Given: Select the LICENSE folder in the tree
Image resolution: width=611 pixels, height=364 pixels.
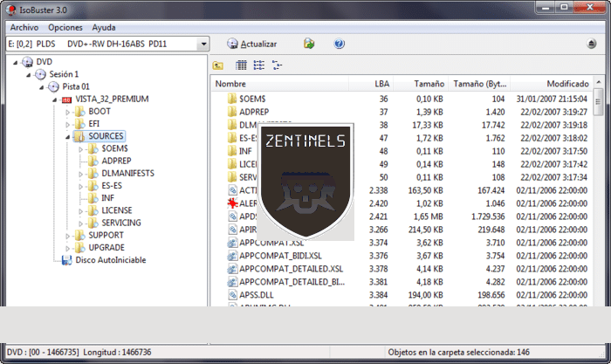Looking at the screenshot, I should (117, 210).
